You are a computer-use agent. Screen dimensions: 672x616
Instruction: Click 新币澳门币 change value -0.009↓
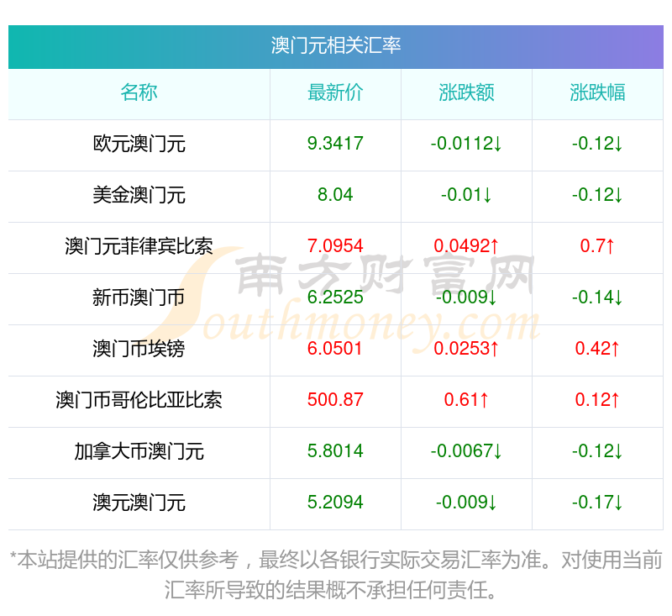[x=466, y=297]
